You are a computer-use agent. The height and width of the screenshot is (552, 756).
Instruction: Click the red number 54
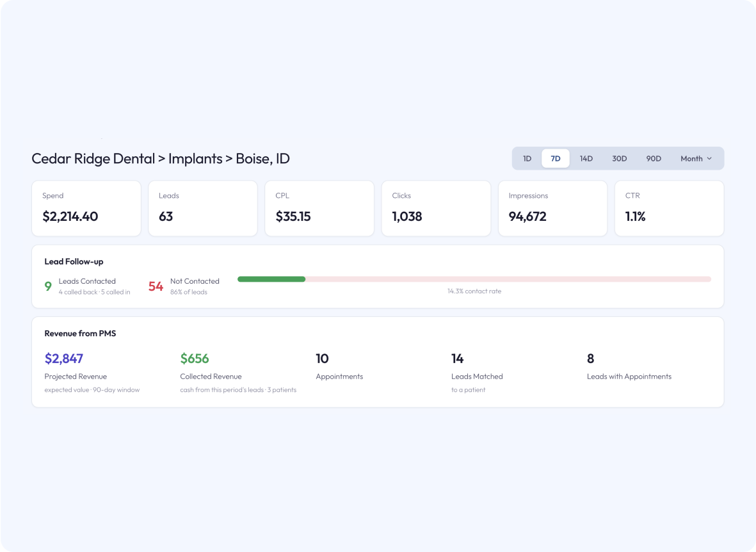[x=156, y=286]
